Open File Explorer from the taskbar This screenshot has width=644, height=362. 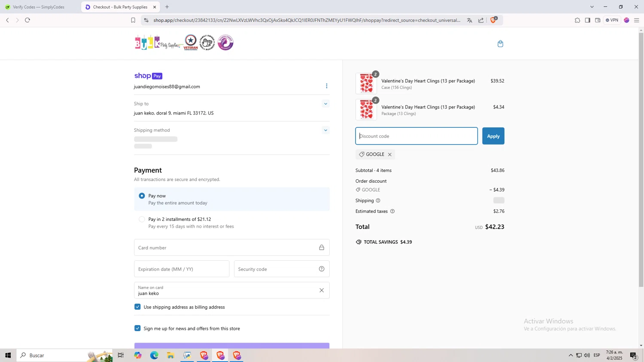click(170, 355)
